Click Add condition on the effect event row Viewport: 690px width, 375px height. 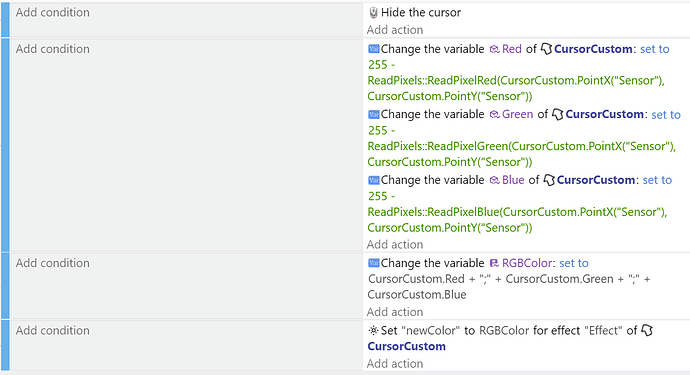[53, 331]
